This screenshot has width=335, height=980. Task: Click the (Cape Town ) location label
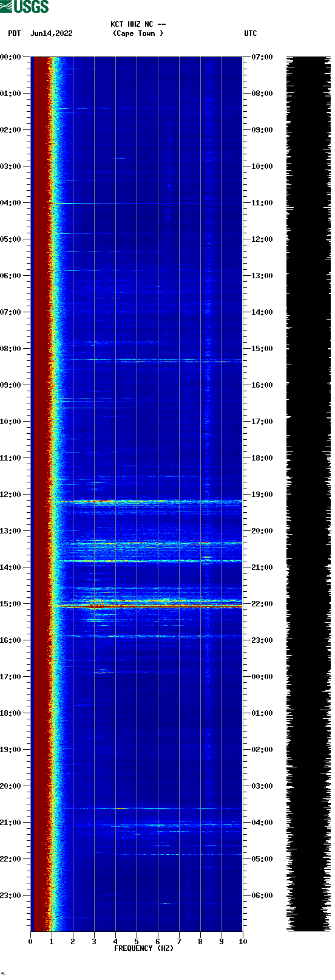click(x=138, y=33)
